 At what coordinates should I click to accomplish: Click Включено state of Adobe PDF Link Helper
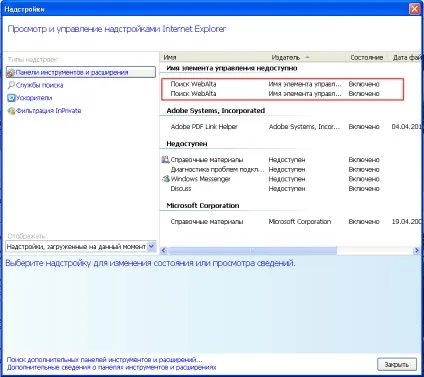point(364,127)
